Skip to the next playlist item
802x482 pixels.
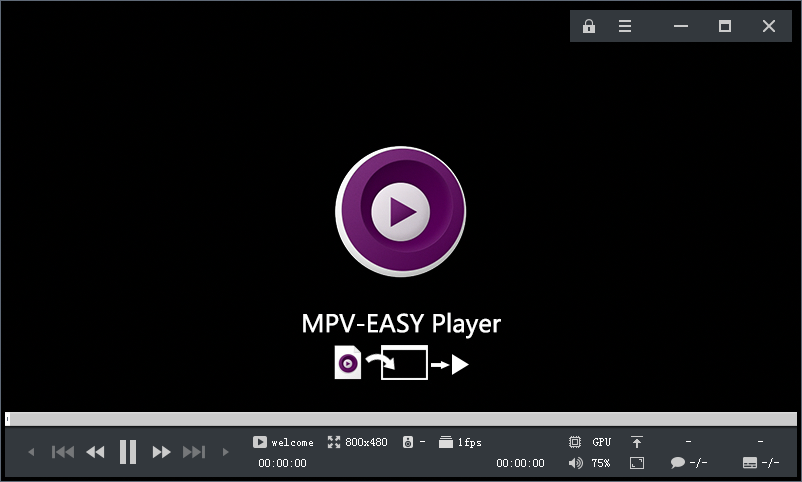pyautogui.click(x=193, y=452)
